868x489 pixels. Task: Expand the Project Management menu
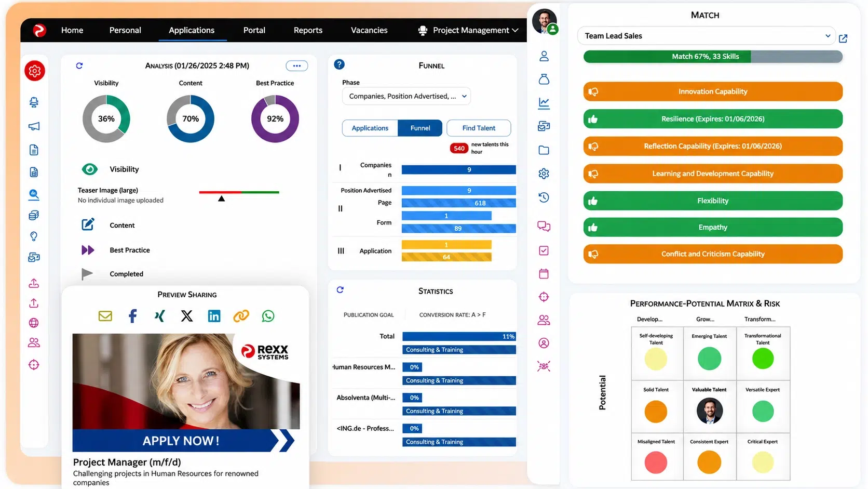pos(468,30)
